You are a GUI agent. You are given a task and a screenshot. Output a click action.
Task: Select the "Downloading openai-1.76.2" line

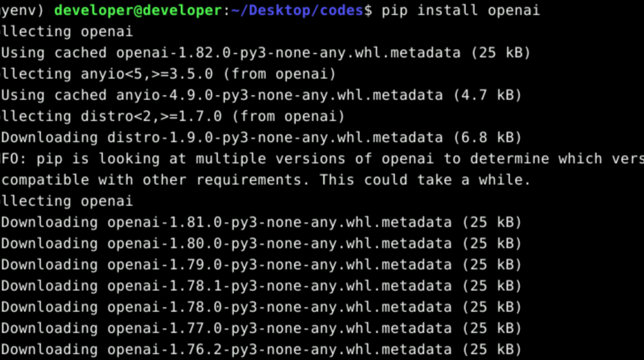tap(261, 350)
